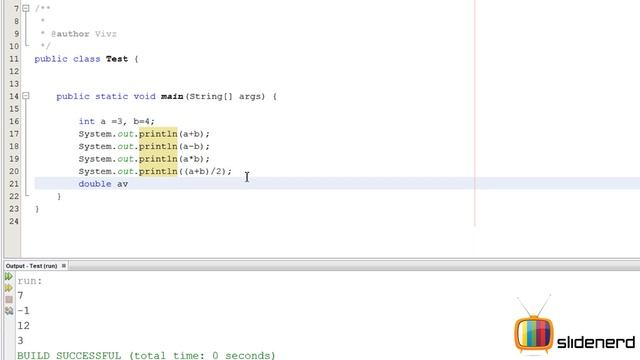The image size is (640, 360).
Task: Collapse the main method fold at line 14
Action: click(26, 96)
